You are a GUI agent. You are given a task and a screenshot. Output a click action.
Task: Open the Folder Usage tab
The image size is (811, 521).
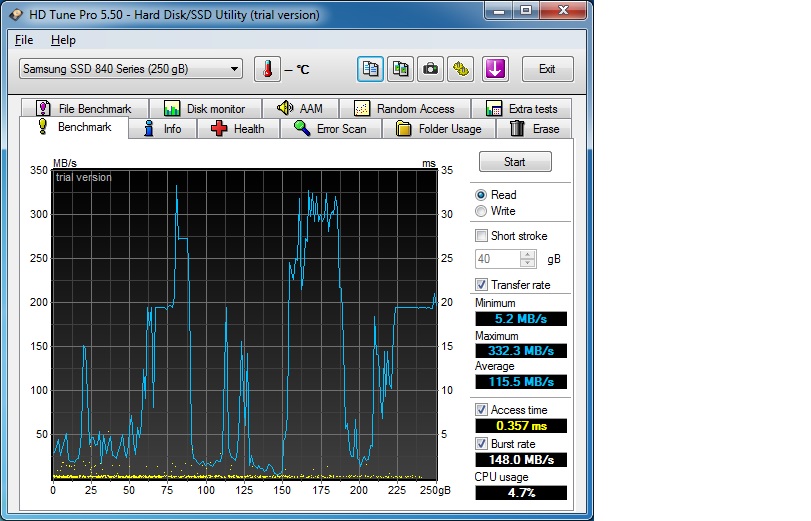[x=439, y=129]
